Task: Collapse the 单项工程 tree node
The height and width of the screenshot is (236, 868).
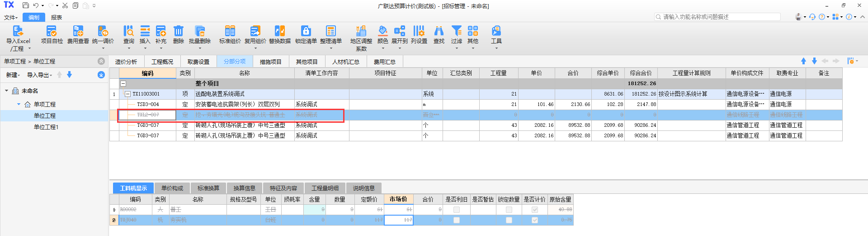Action: [19, 104]
